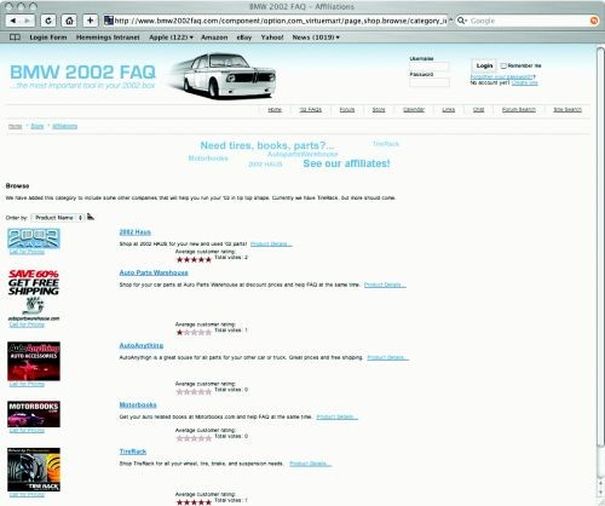Click the orange snapback icon in Google search field

click(594, 21)
